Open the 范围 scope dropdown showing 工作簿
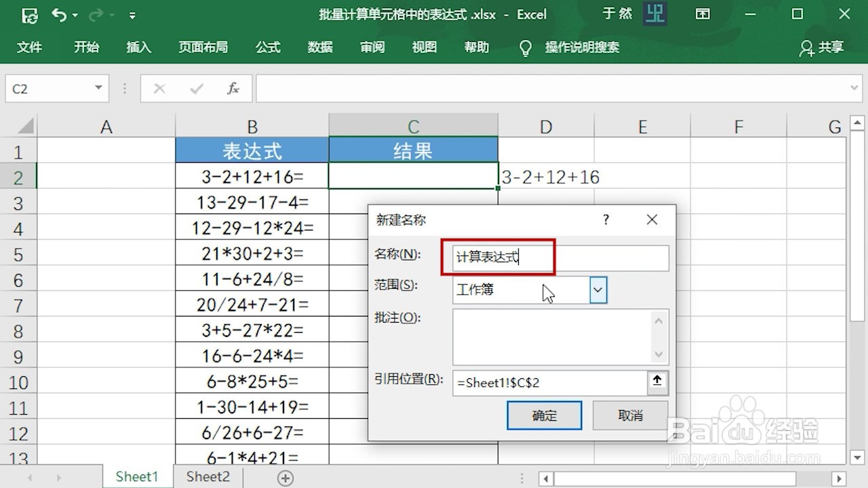 pos(597,289)
